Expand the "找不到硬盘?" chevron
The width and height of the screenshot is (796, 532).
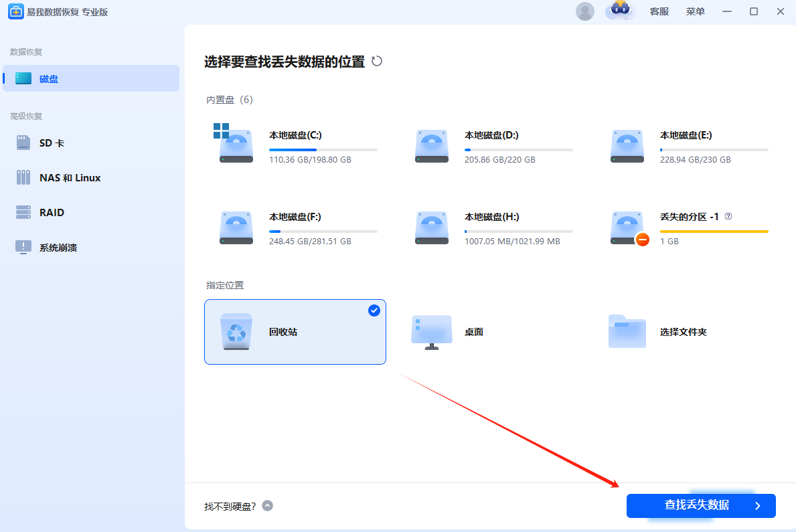[268, 506]
